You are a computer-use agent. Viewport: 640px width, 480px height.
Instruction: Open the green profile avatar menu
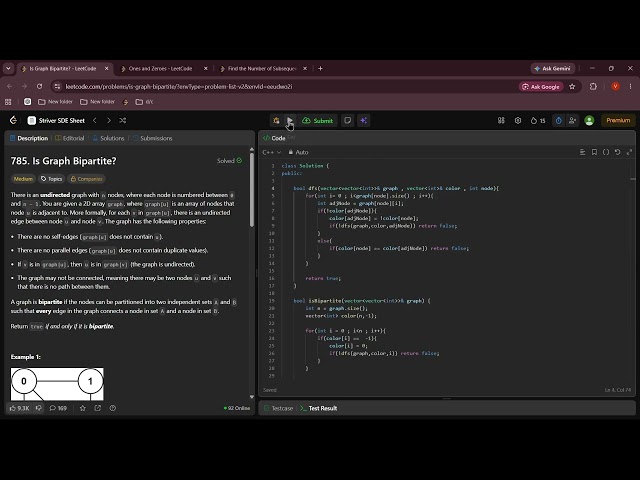[x=589, y=120]
